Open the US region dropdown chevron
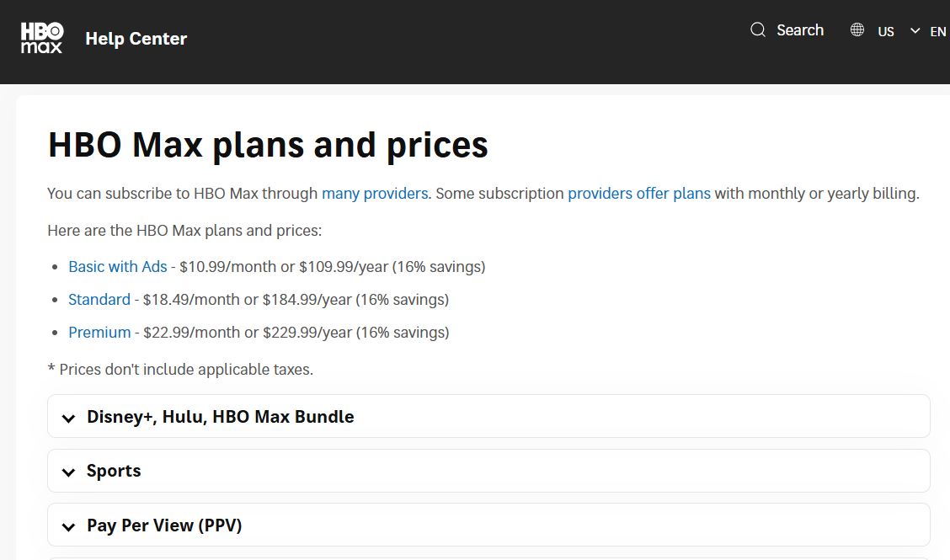 915,29
